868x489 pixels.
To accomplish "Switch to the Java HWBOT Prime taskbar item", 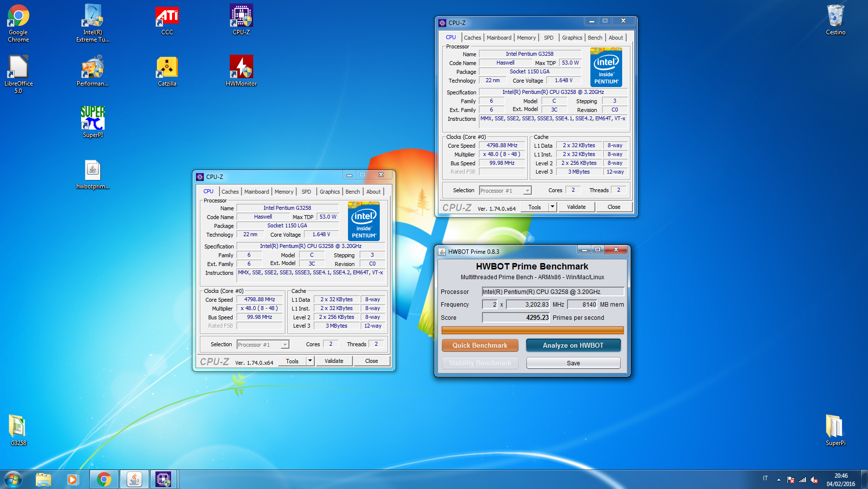I will (x=134, y=480).
